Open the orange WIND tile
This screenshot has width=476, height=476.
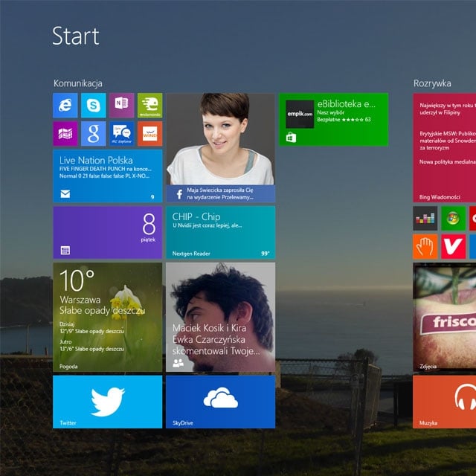pos(150,134)
